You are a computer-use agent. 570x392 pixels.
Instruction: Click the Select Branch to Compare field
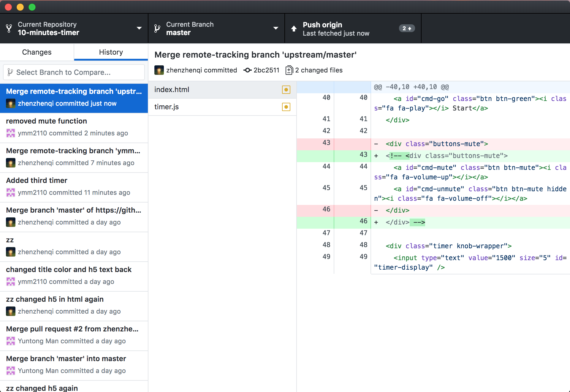(x=74, y=72)
